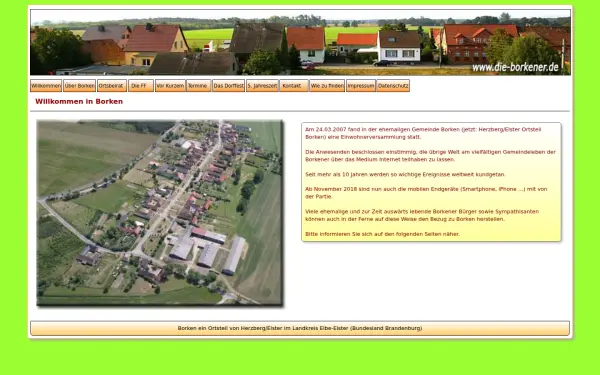
Task: Click the paragraph starting Die Anwesenden beschlossen
Action: click(430, 156)
